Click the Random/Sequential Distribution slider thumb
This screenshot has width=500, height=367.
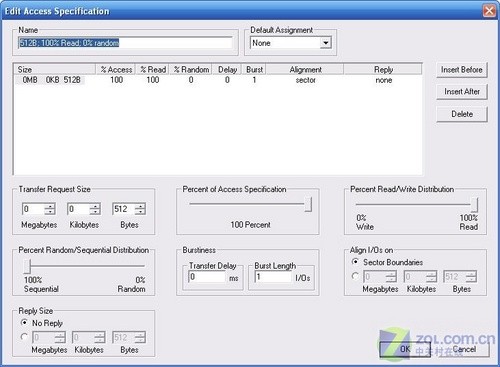[x=27, y=266]
